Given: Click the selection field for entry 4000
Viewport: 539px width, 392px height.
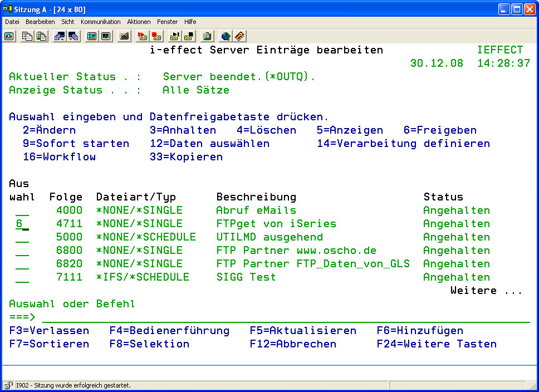Looking at the screenshot, I should (22, 210).
